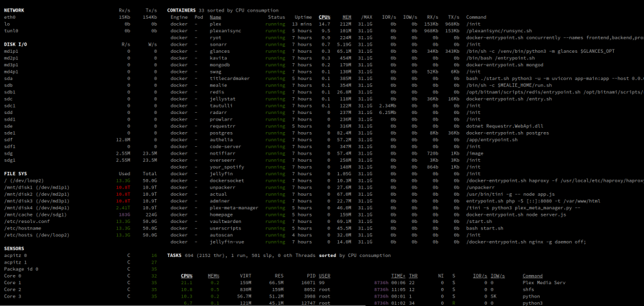Select PID 16071 in tasks list

308,283
